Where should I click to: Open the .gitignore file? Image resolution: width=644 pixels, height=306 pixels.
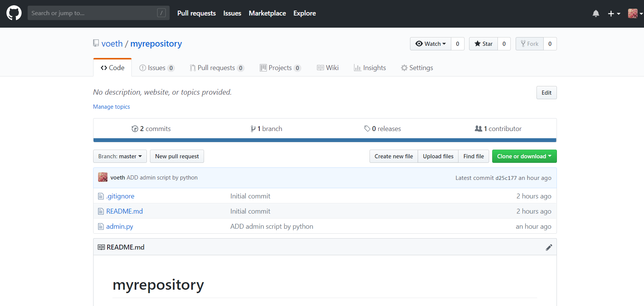coord(120,196)
